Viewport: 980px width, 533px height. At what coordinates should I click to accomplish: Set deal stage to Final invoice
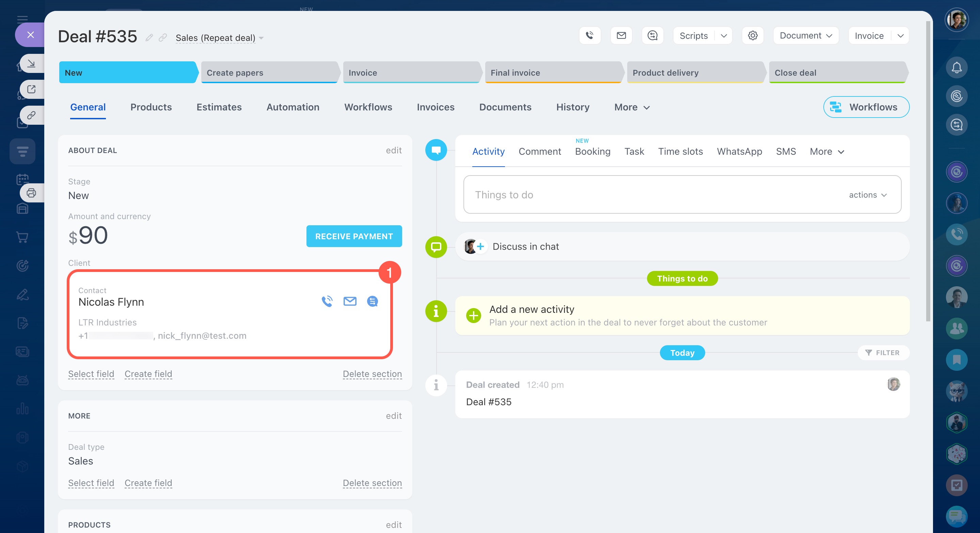click(552, 72)
